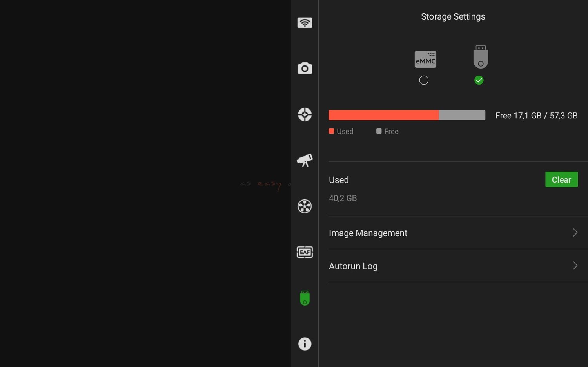This screenshot has height=367, width=588.
Task: Expand the Autorun Log chevron
Action: [575, 266]
